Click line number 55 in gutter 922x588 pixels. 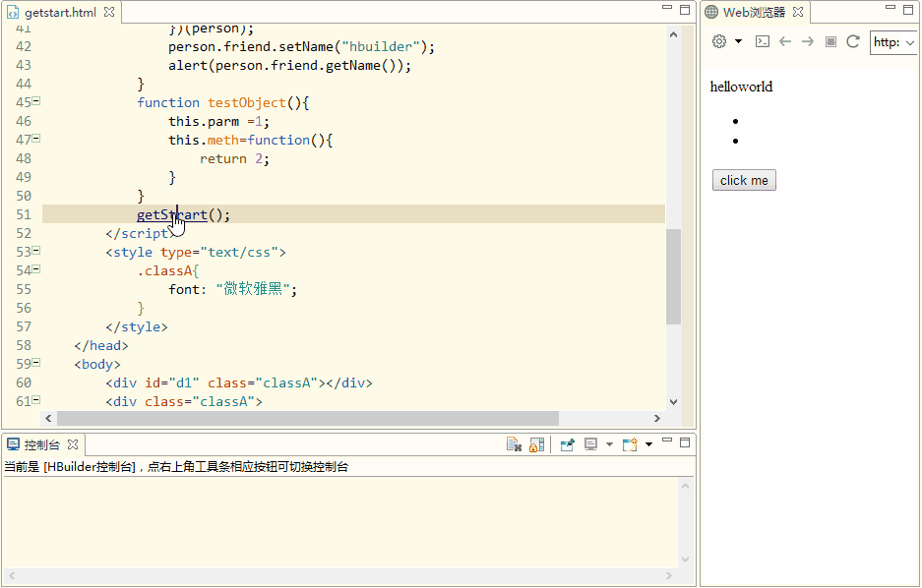[x=24, y=290]
